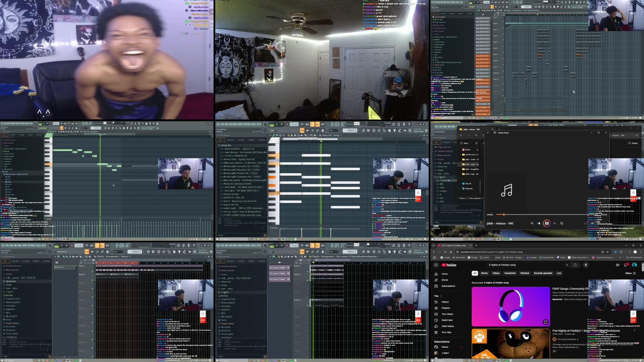Viewport: 644px width, 362px height.
Task: Open a new Chrome tab
Action: (476, 245)
